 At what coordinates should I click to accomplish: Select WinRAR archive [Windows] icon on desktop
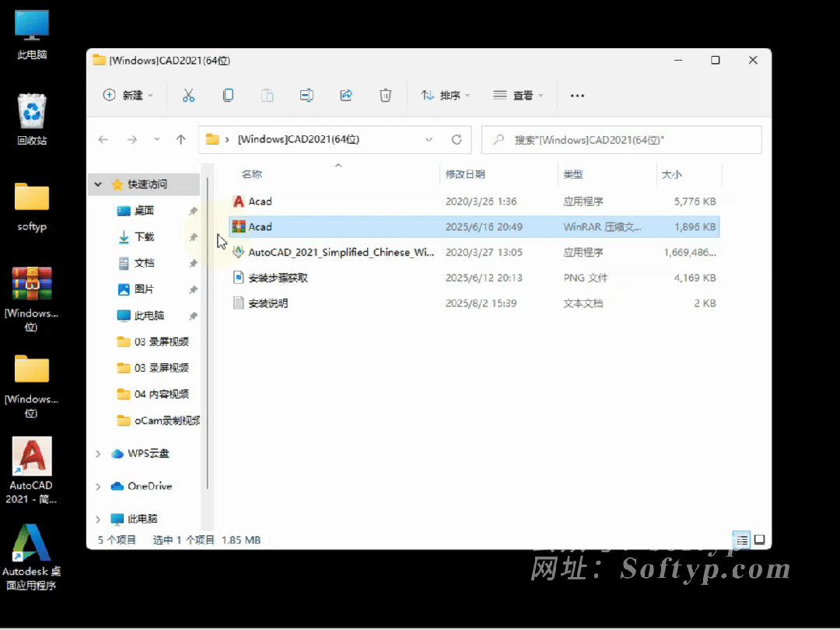(32, 299)
